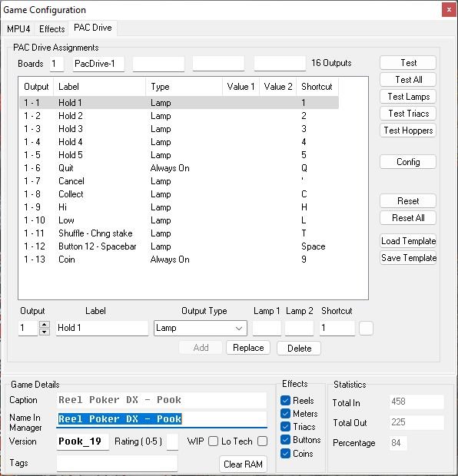The height and width of the screenshot is (476, 458).
Task: Open the Config button
Action: [x=408, y=162]
